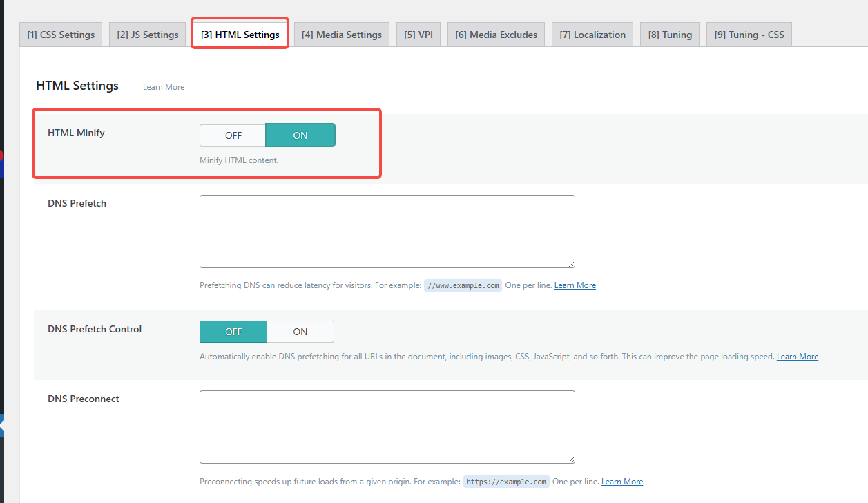Click Learn More beside HTML Settings heading
Image resolution: width=868 pixels, height=503 pixels.
tap(164, 87)
